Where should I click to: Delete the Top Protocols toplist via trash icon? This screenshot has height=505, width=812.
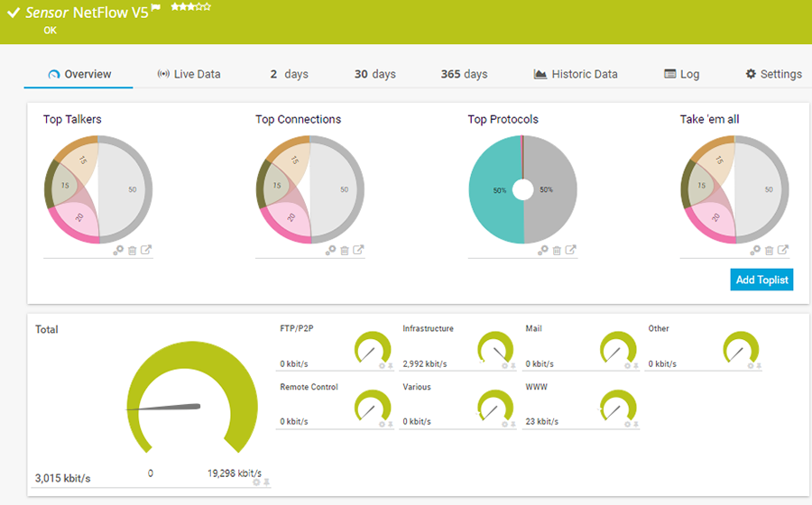(x=557, y=251)
